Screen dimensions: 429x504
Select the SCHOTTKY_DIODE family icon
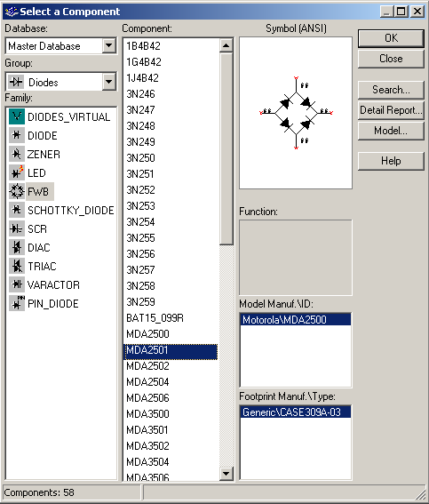pyautogui.click(x=17, y=210)
